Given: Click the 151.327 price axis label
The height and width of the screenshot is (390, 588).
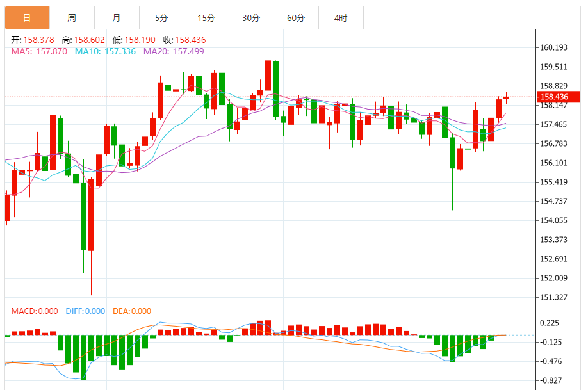Looking at the screenshot, I should [x=553, y=297].
